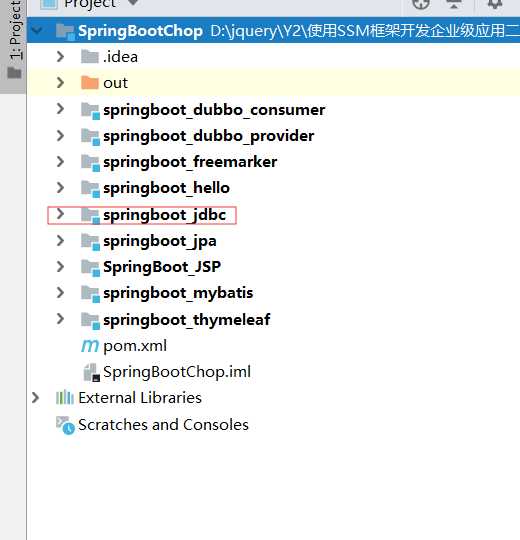Click SpringBoot_JSP module icon

(x=91, y=268)
